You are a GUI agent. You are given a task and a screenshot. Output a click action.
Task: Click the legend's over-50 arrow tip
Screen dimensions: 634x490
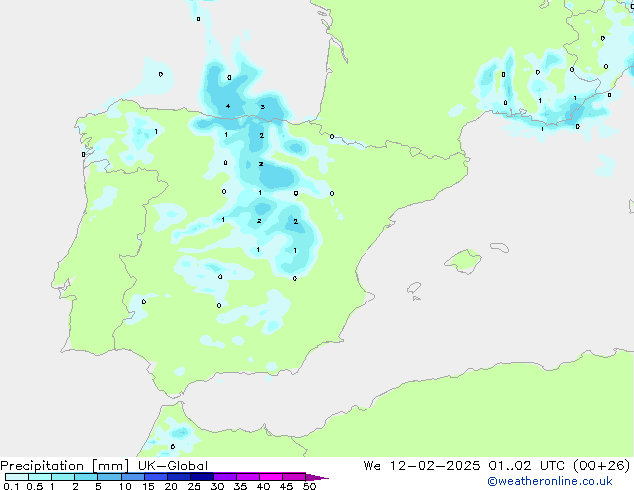(317, 477)
